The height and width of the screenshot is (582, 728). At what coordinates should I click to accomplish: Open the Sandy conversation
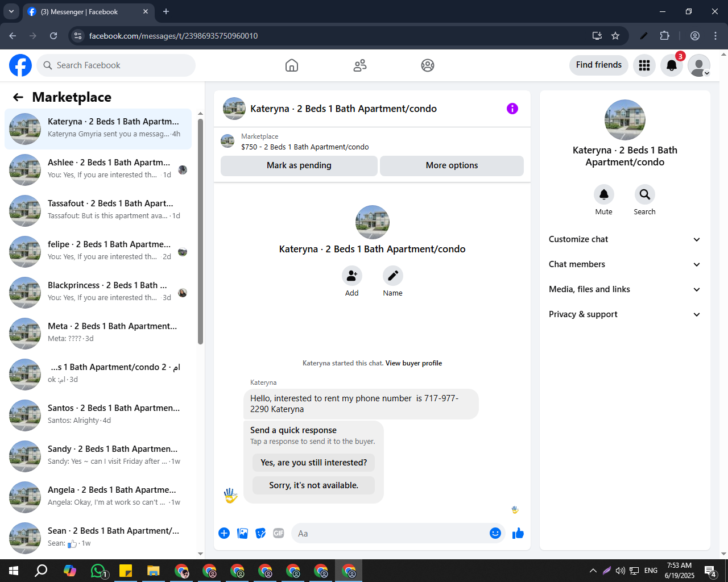coord(98,456)
